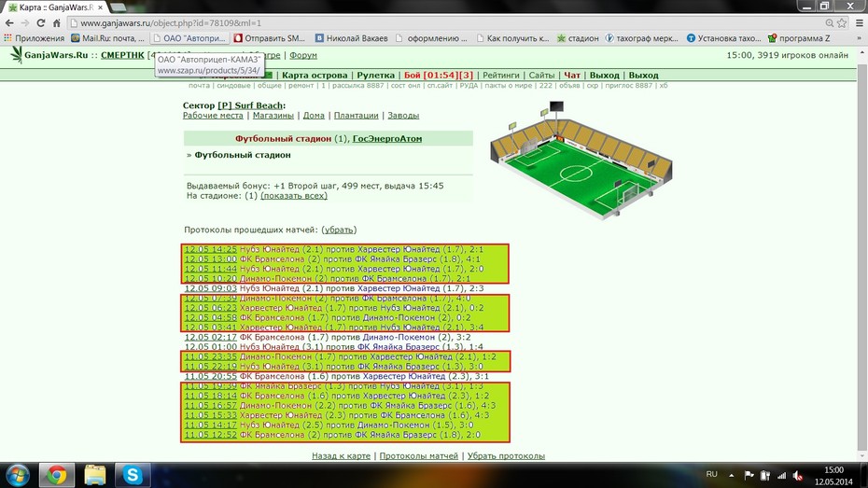Open Сайты in the game menu

pyautogui.click(x=541, y=76)
